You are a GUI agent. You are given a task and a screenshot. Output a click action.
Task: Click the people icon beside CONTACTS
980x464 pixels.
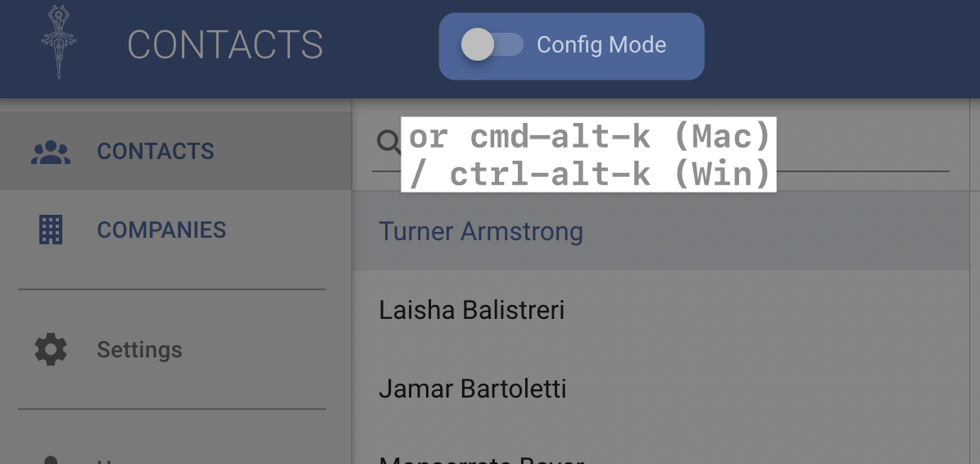pos(51,152)
